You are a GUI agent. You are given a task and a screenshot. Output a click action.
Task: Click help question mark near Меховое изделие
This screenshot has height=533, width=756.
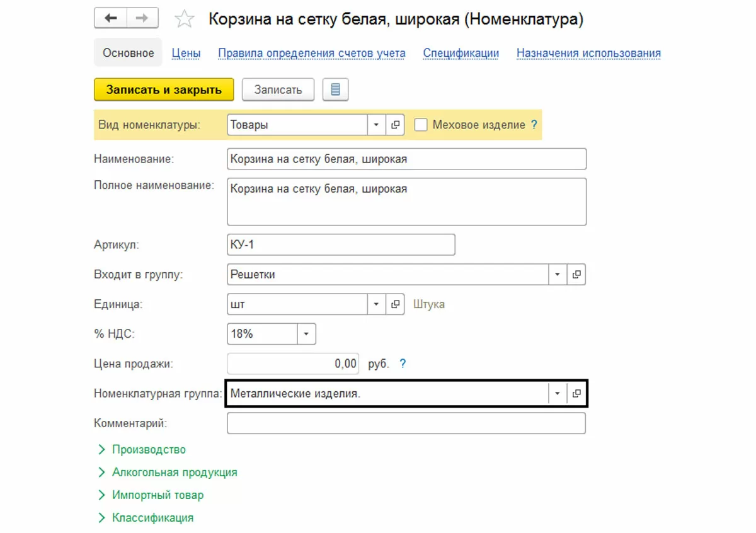point(534,125)
